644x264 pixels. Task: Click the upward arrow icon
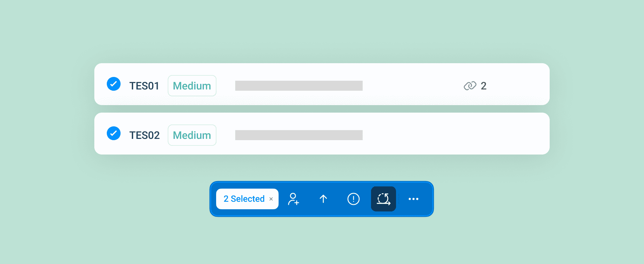pyautogui.click(x=323, y=199)
